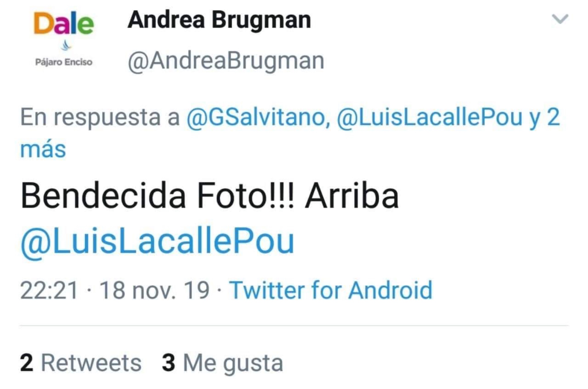The width and height of the screenshot is (588, 389).
Task: Click the 22:21 tweet time
Action: (x=49, y=290)
